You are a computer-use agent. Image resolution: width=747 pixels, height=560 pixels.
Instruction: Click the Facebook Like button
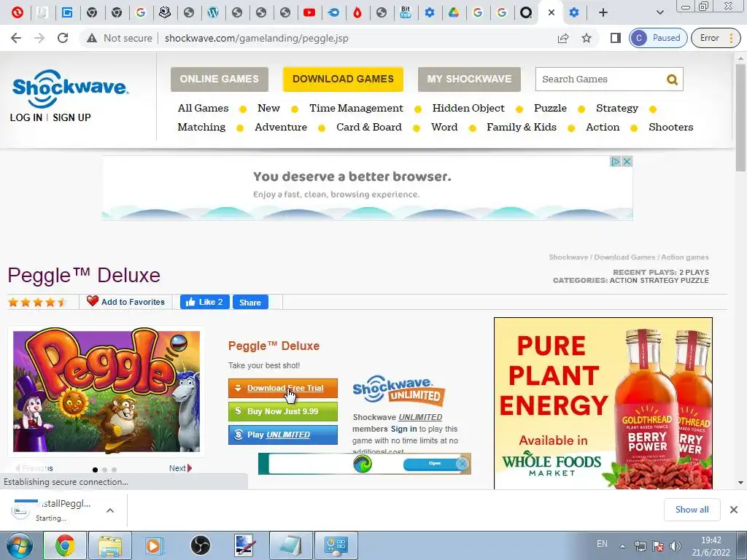click(x=205, y=302)
